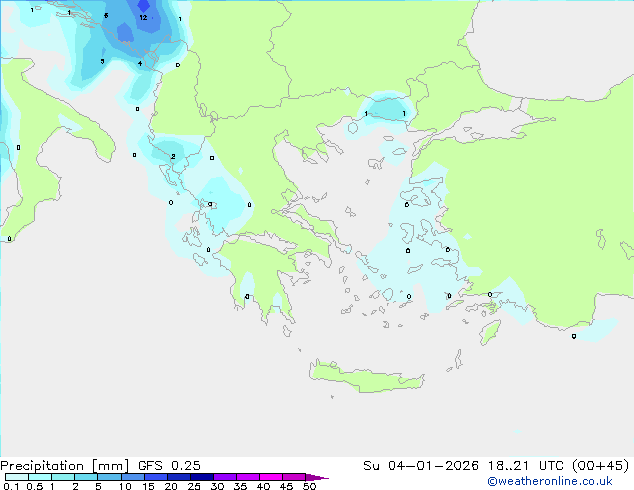Click the '12' precipitation value on map

point(143,17)
